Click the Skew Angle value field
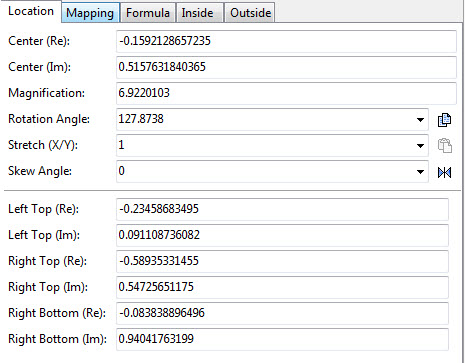The width and height of the screenshot is (465, 363). (272, 171)
